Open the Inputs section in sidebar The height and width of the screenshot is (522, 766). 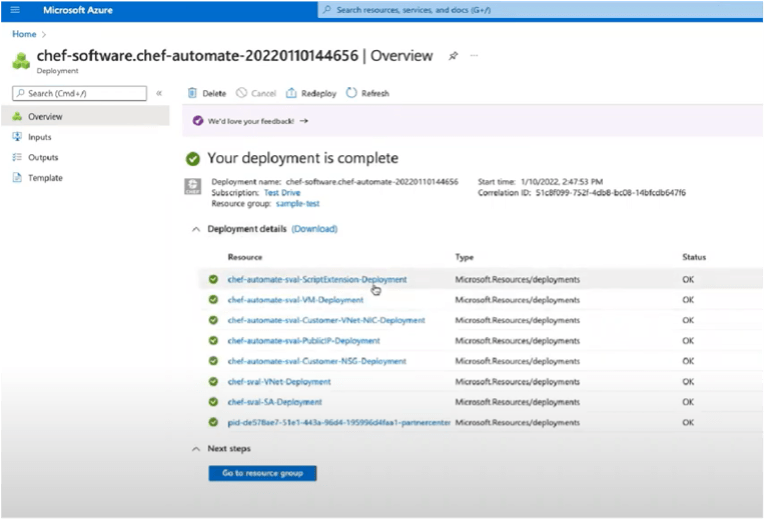tap(39, 137)
